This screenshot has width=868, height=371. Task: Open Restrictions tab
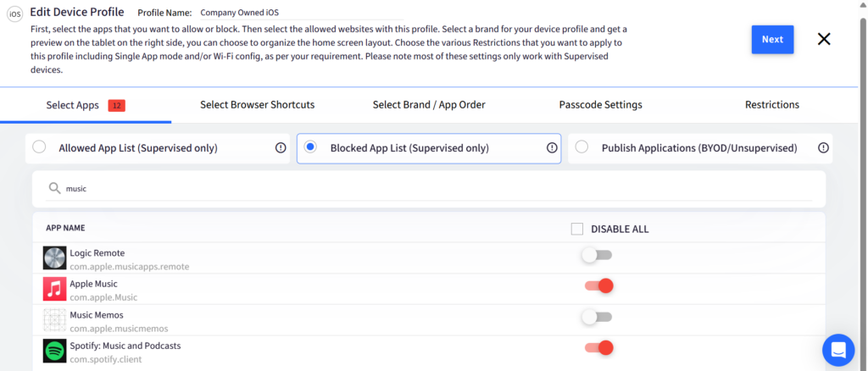[x=771, y=105]
